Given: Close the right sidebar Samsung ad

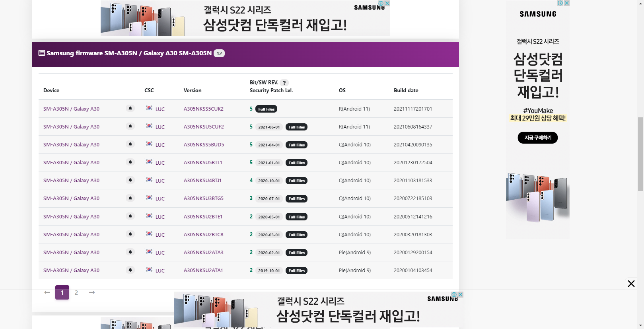Looking at the screenshot, I should pyautogui.click(x=566, y=3).
